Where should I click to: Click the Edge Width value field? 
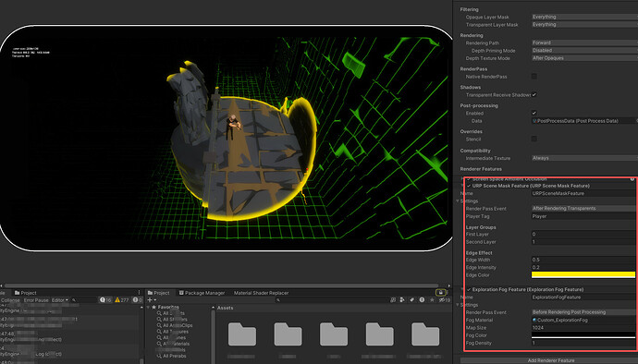coord(583,260)
